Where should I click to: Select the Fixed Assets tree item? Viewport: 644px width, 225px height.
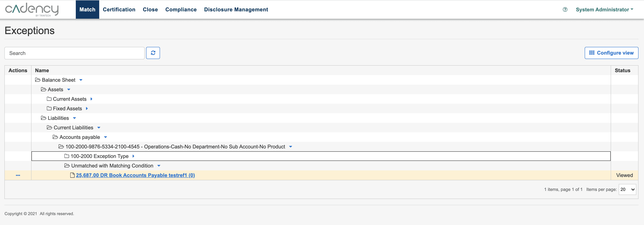pyautogui.click(x=67, y=108)
